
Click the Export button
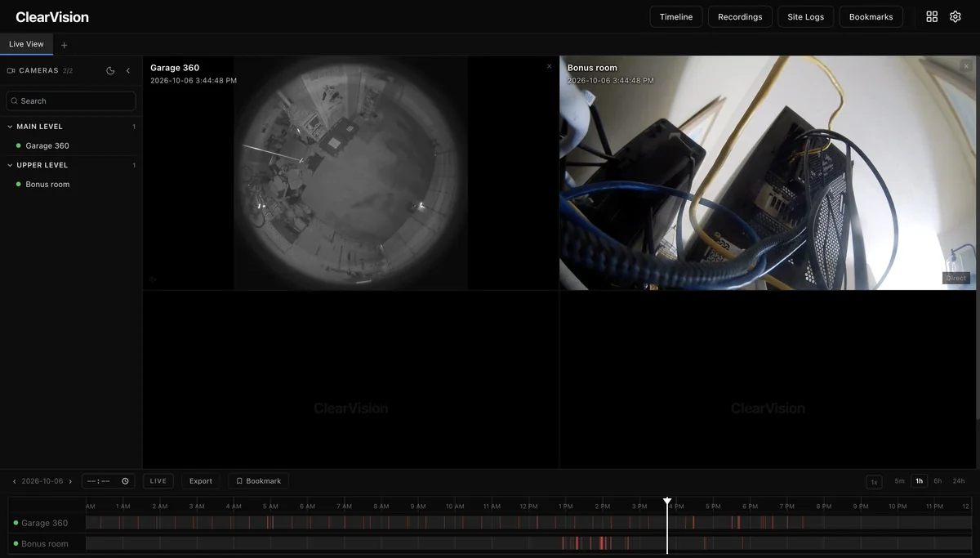pos(201,481)
